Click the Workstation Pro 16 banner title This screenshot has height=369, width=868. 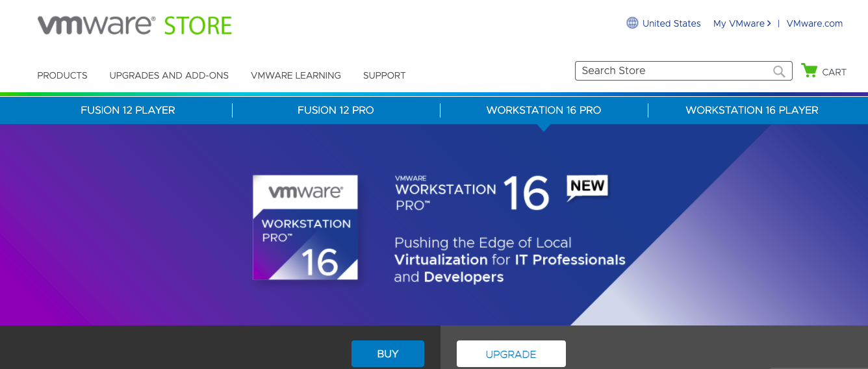click(473, 192)
